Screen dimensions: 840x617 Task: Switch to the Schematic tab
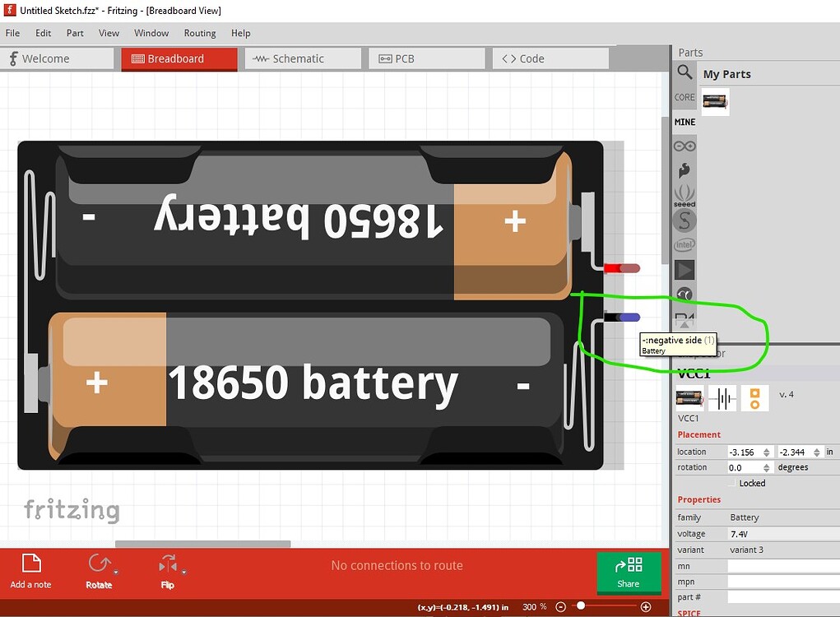(x=301, y=58)
